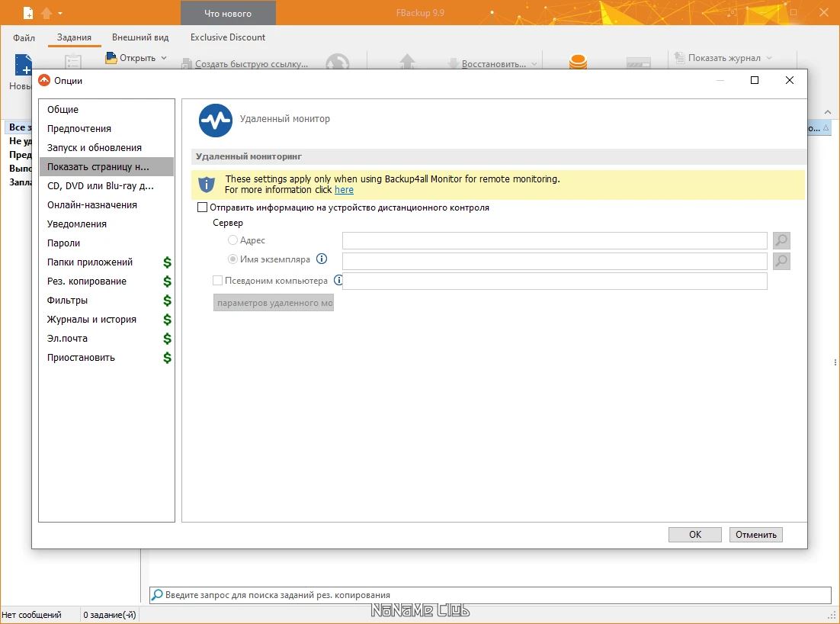840x624 pixels.
Task: Follow the 'here' information link
Action: tap(344, 190)
